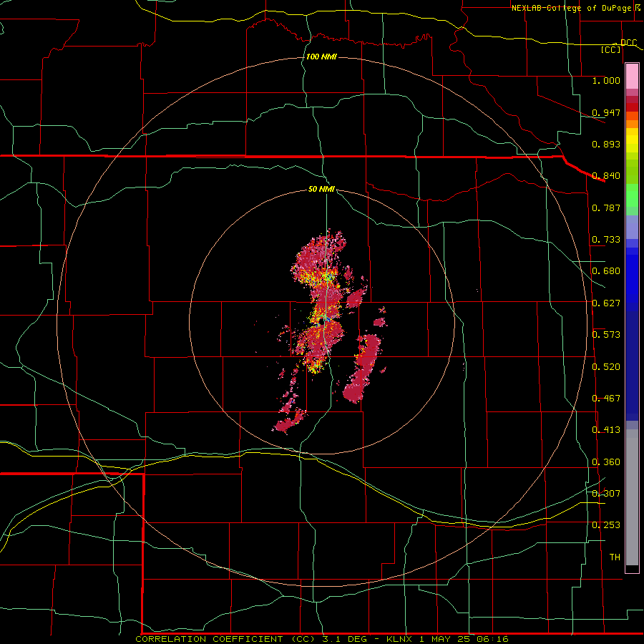
Task: Pick the gray lower color bar section
Action: click(x=632, y=497)
